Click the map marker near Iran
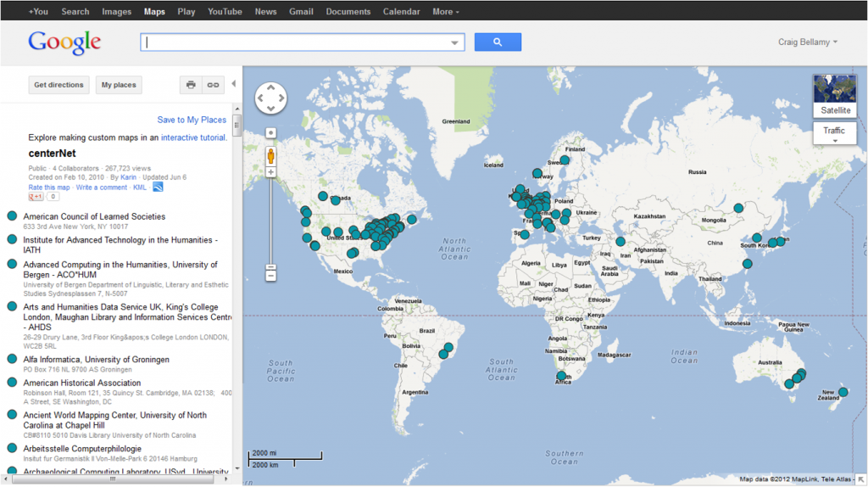 pos(620,242)
